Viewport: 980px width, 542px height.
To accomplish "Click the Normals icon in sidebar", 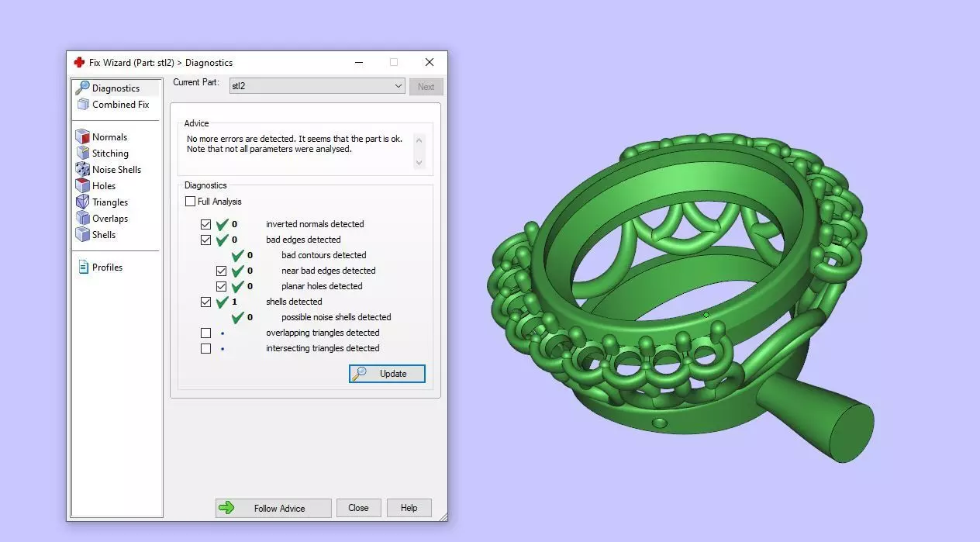I will [x=82, y=137].
